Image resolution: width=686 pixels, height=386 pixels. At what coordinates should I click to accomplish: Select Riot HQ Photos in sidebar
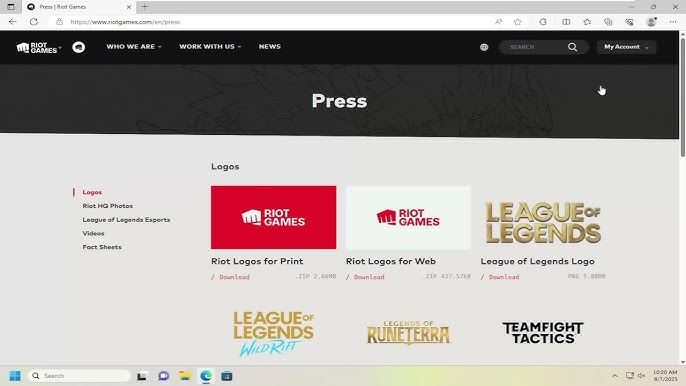tap(108, 206)
